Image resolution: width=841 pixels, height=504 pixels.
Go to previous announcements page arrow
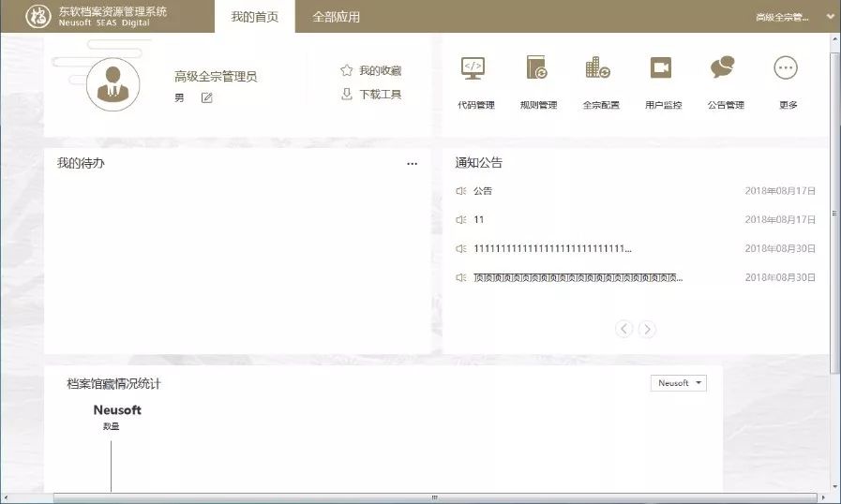pyautogui.click(x=624, y=329)
